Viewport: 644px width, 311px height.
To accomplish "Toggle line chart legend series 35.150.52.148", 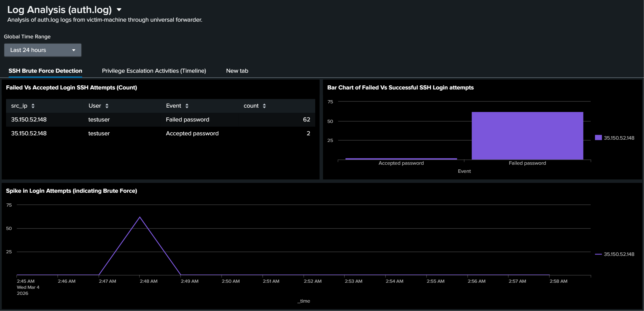I will 619,254.
